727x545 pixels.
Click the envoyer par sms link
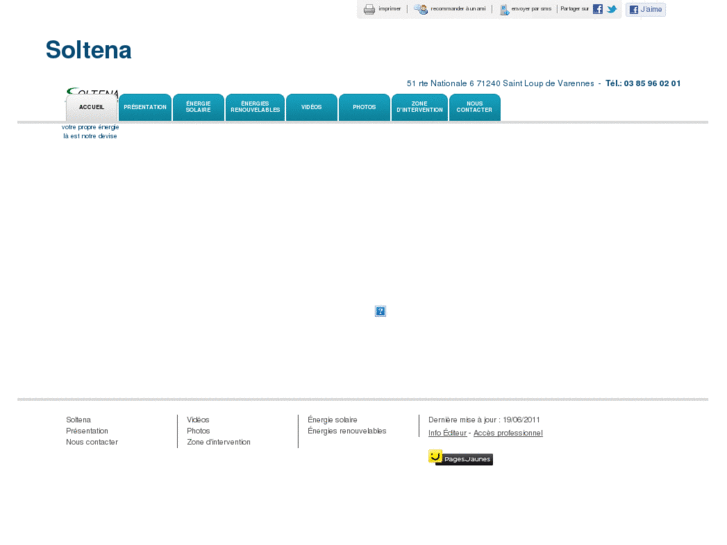tap(531, 9)
